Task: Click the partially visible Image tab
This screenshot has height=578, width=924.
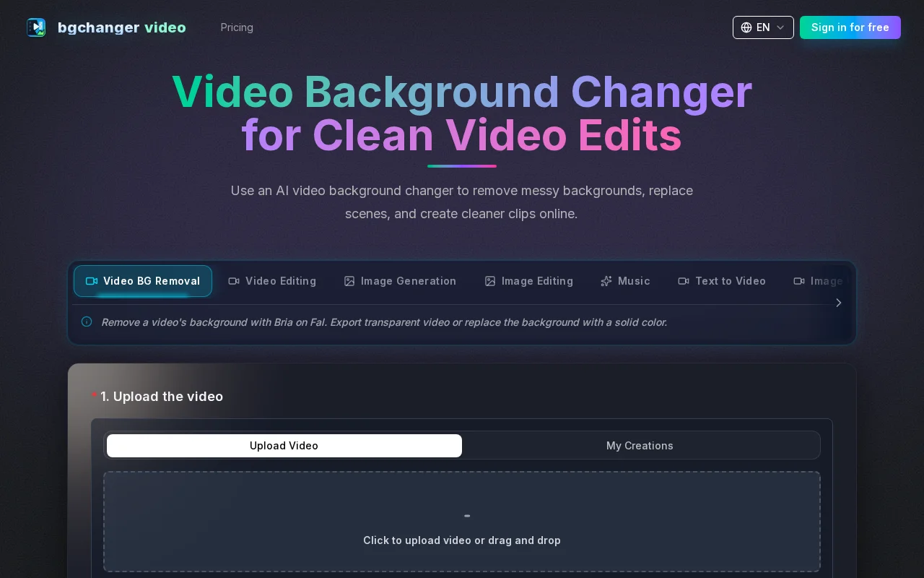Action: click(818, 281)
